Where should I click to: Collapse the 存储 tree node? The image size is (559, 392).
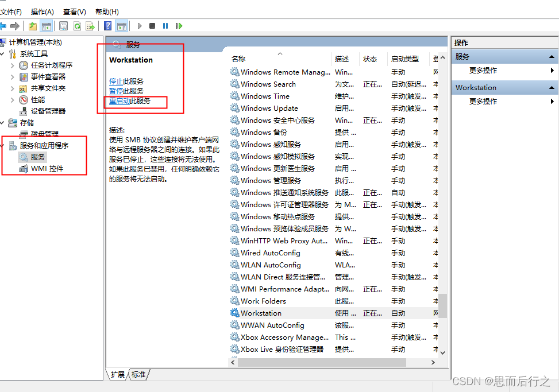pos(2,122)
